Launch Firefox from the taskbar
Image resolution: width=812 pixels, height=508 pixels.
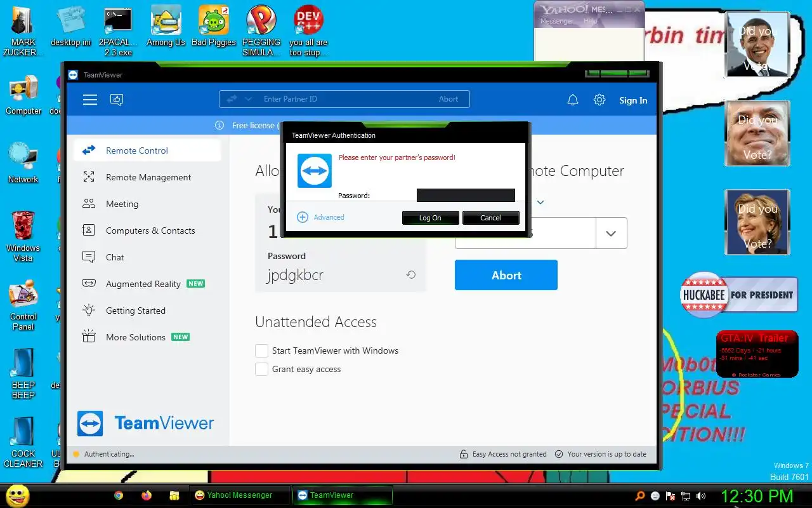[x=147, y=495]
